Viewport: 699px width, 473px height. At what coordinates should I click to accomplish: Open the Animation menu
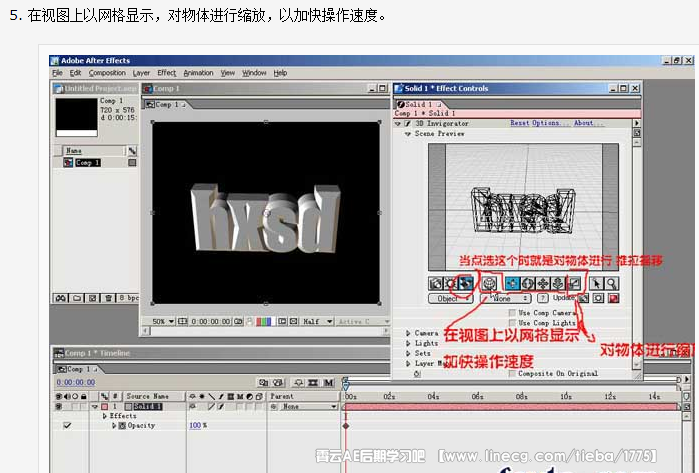tap(198, 73)
